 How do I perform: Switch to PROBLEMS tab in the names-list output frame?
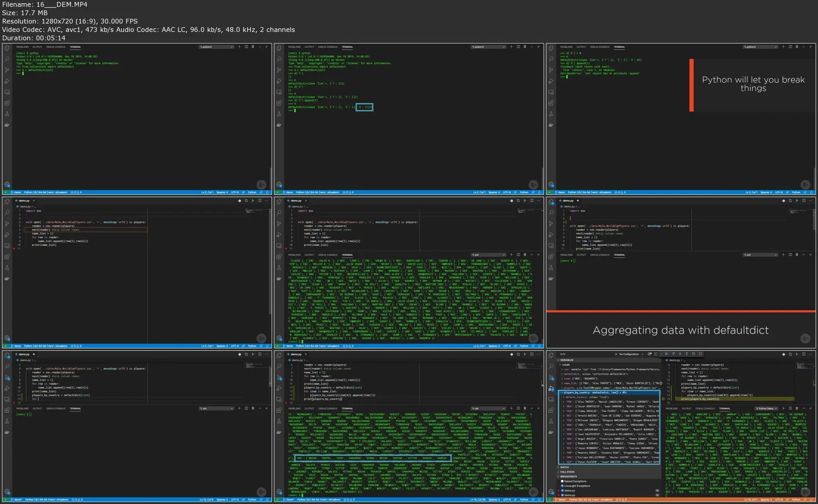(294, 255)
